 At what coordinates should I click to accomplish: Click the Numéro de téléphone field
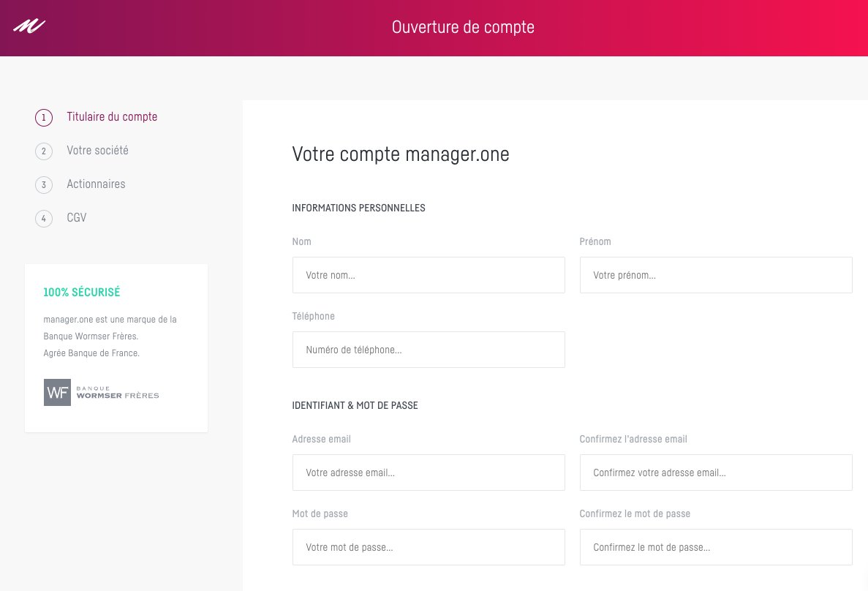coord(429,350)
